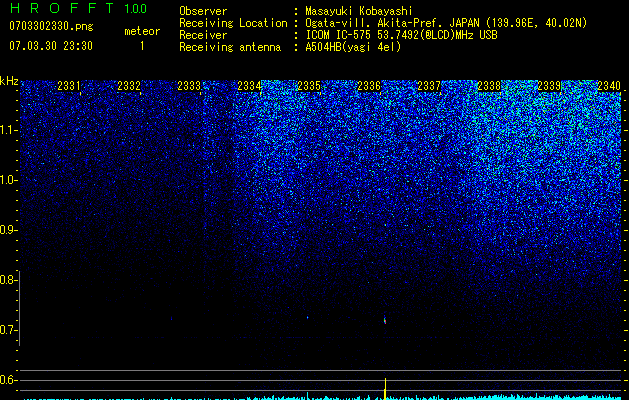Click the 1.0 frequency axis label
The height and width of the screenshot is (400, 629).
tap(9, 180)
